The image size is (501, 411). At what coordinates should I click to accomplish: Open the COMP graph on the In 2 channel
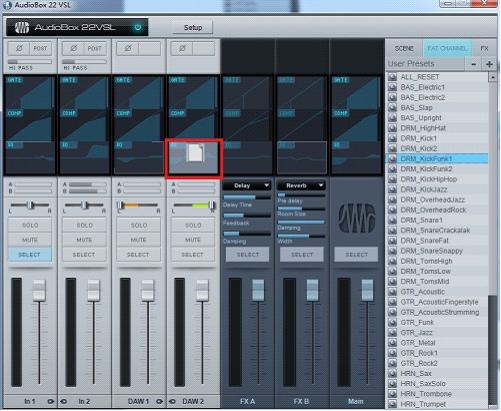84,125
